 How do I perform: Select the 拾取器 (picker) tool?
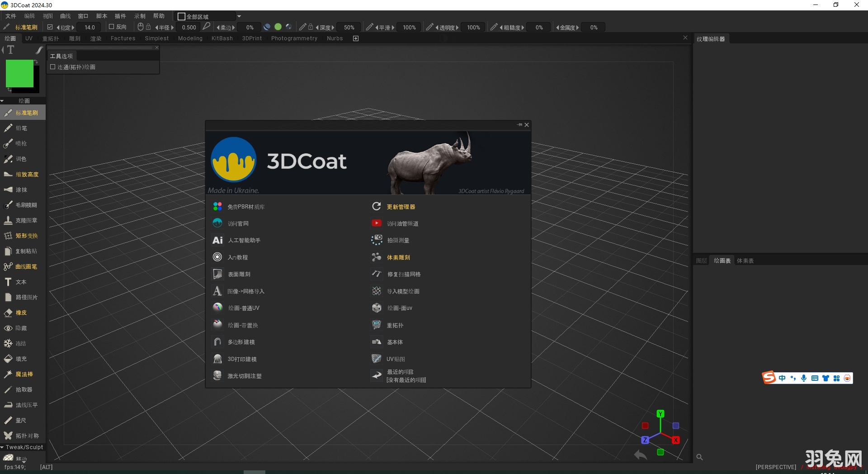24,389
